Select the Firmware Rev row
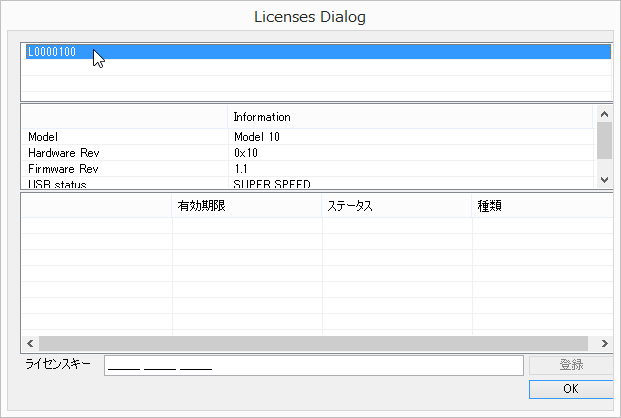 pyautogui.click(x=63, y=169)
